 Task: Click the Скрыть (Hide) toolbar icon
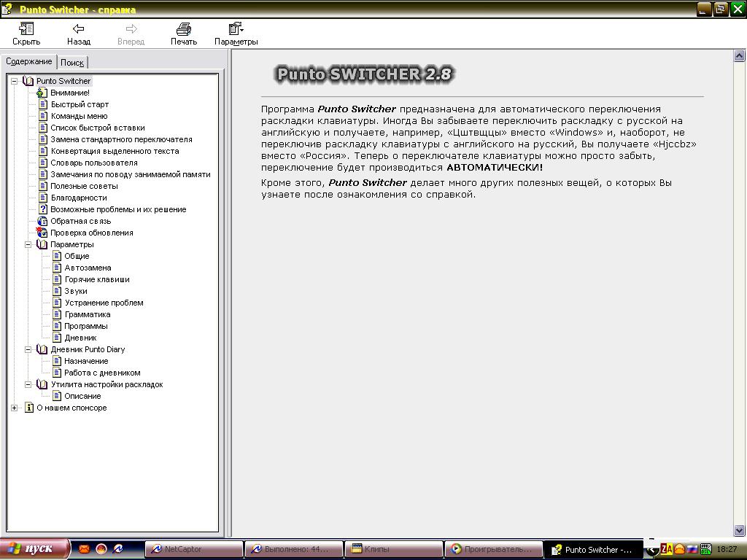(x=26, y=29)
